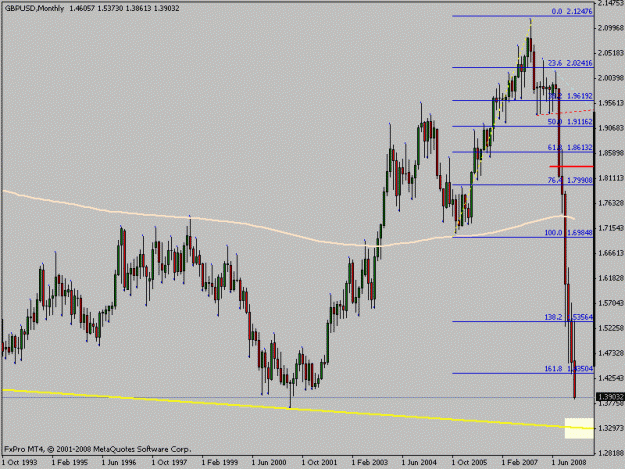Click the '1 Oct 1993' date label
The image size is (625, 469).
click(x=20, y=463)
